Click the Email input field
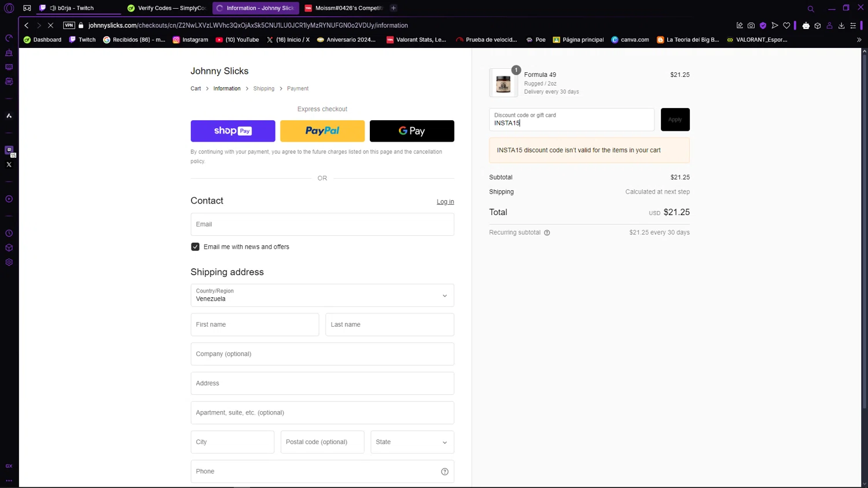868x488 pixels. coord(322,224)
